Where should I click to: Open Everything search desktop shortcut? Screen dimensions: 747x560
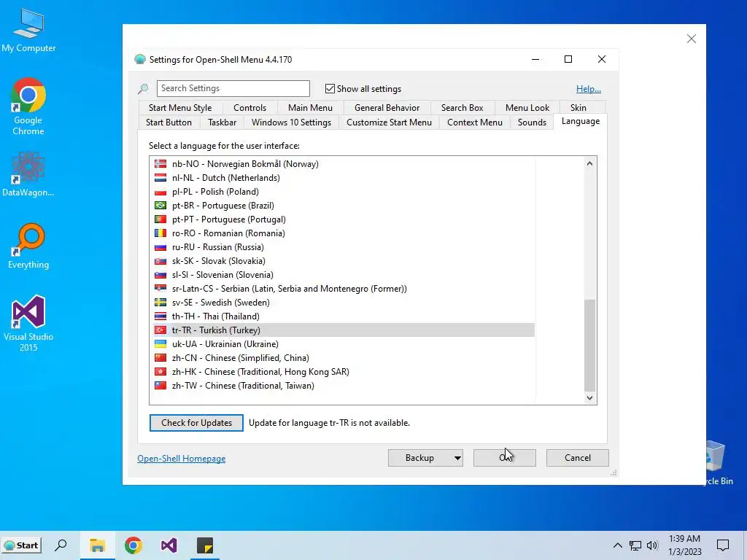[28, 246]
